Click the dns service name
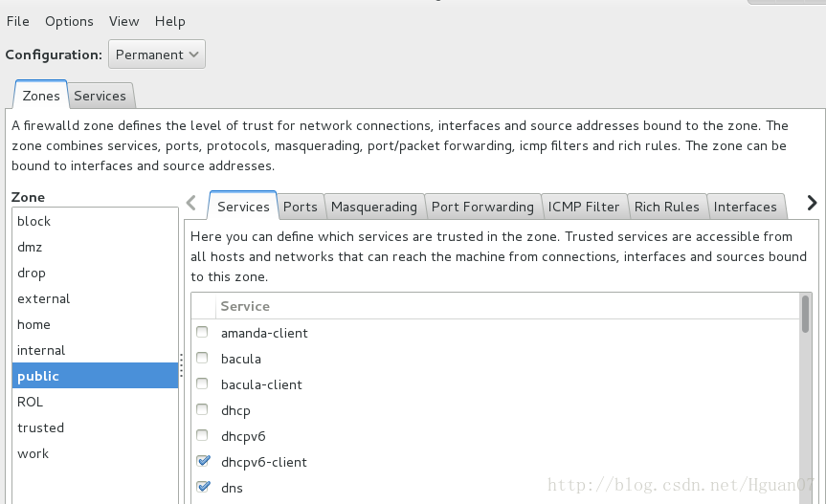 point(232,488)
